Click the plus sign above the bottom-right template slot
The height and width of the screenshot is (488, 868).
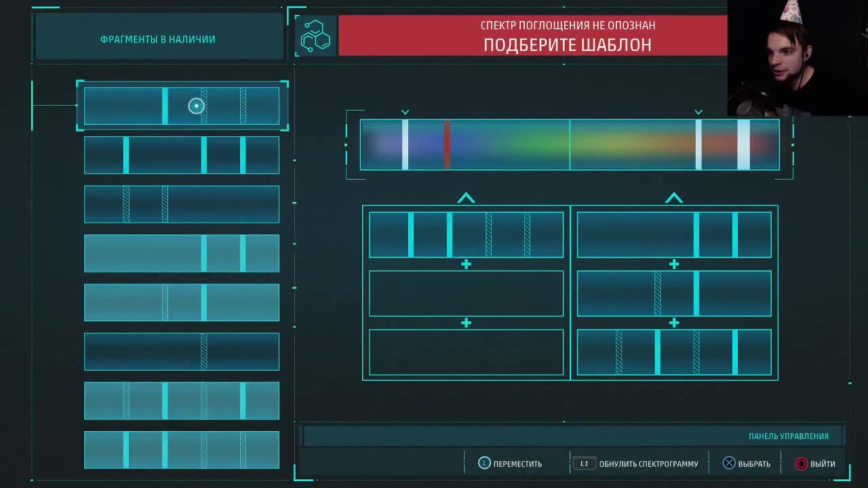[x=673, y=323]
